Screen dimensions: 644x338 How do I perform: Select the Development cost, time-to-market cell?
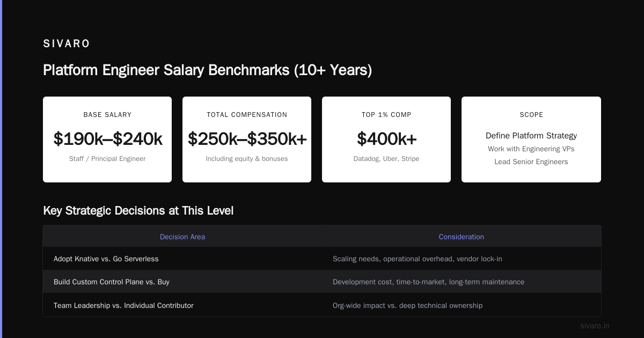[x=462, y=282]
